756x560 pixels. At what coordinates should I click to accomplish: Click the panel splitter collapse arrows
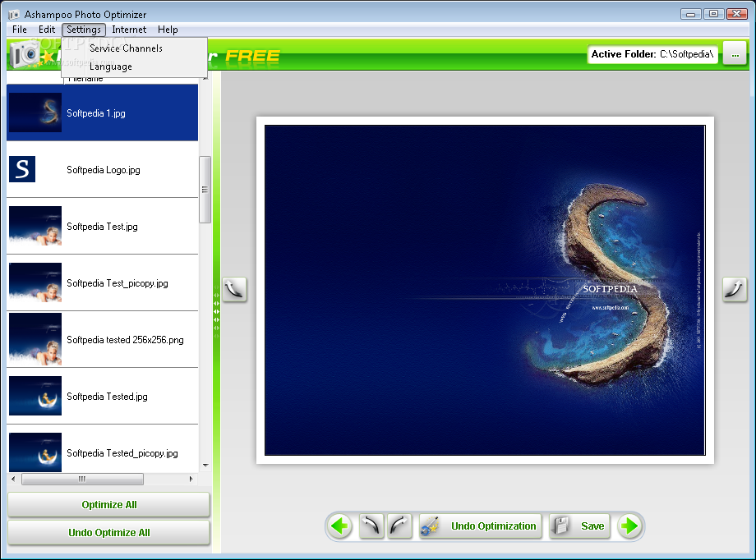coord(216,311)
